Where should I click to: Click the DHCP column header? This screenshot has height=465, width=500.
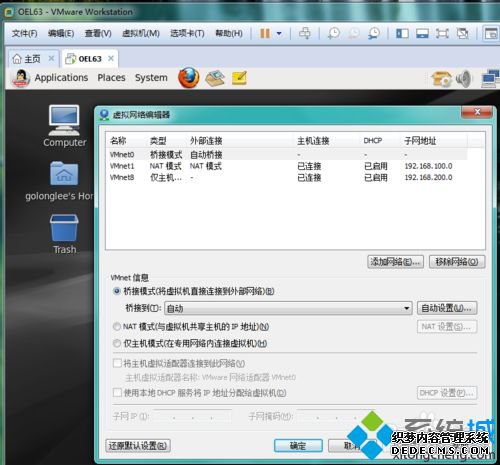[x=373, y=141]
